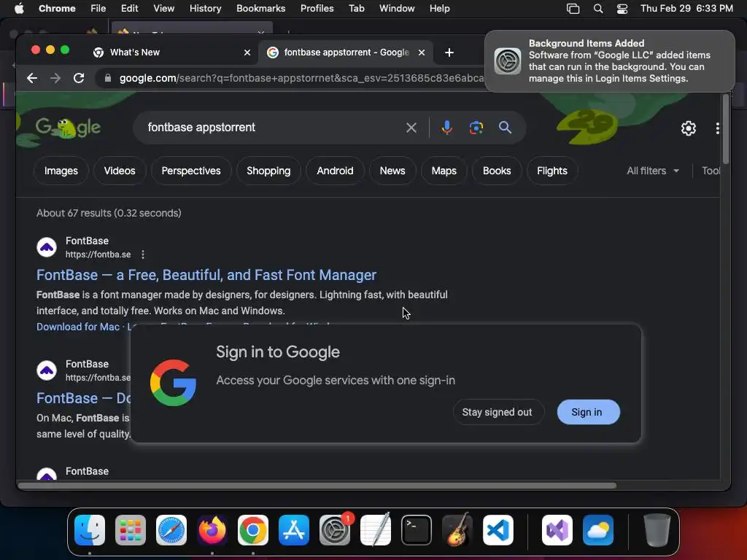
Task: Open TextEdit from the Dock
Action: click(x=376, y=530)
